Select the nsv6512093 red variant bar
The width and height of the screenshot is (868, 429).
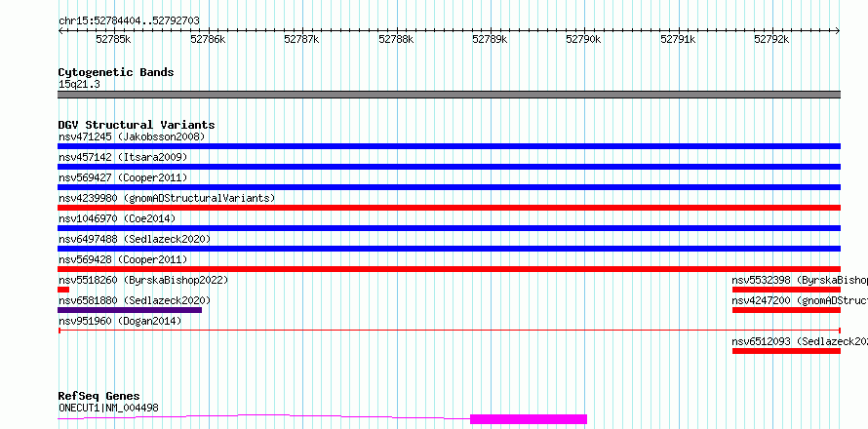click(x=787, y=351)
